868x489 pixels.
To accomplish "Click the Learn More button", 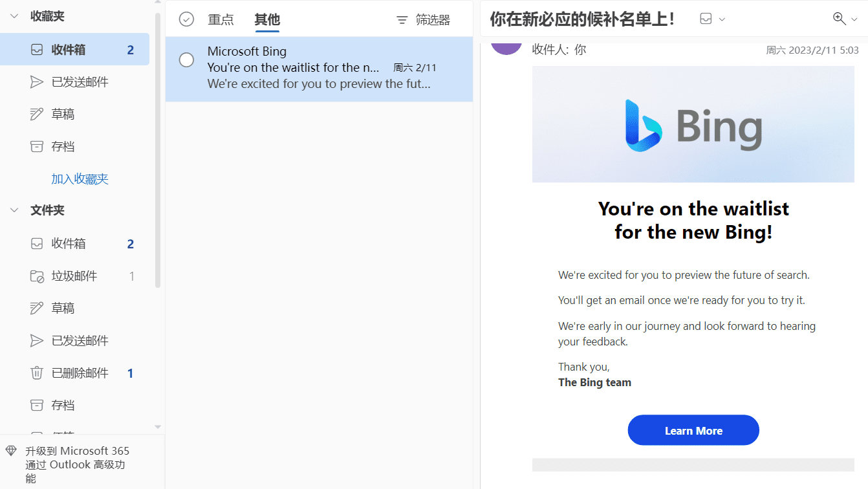I will pyautogui.click(x=693, y=430).
